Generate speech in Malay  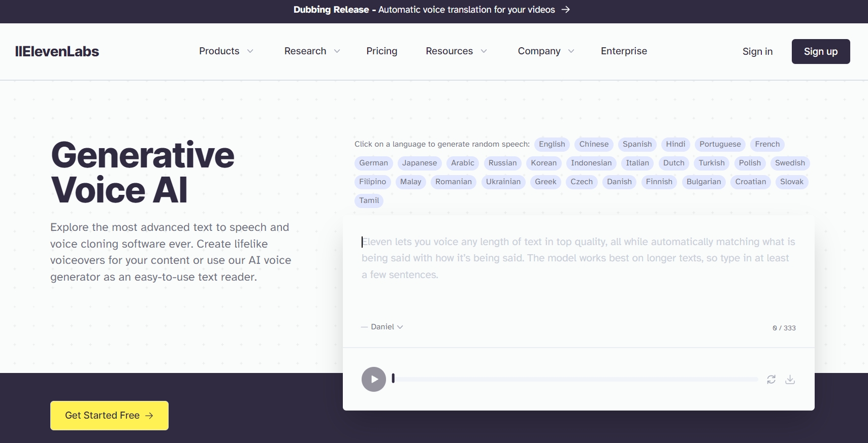coord(410,182)
